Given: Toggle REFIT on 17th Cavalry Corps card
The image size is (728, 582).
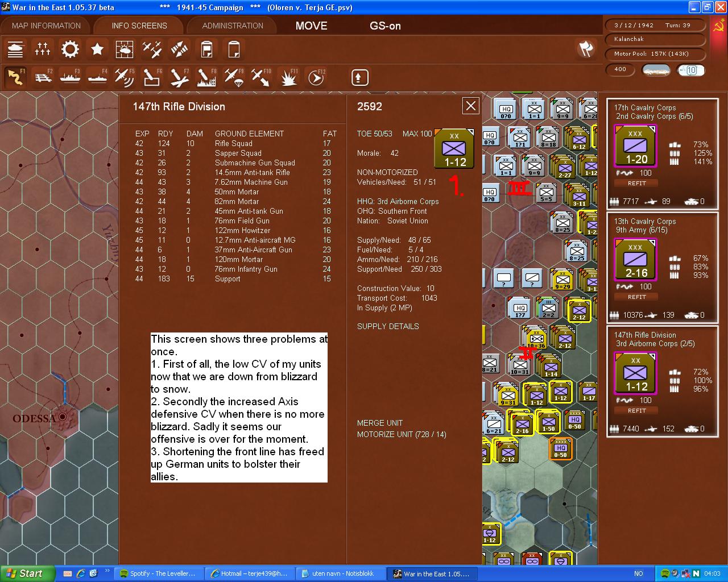Looking at the screenshot, I should point(636,183).
